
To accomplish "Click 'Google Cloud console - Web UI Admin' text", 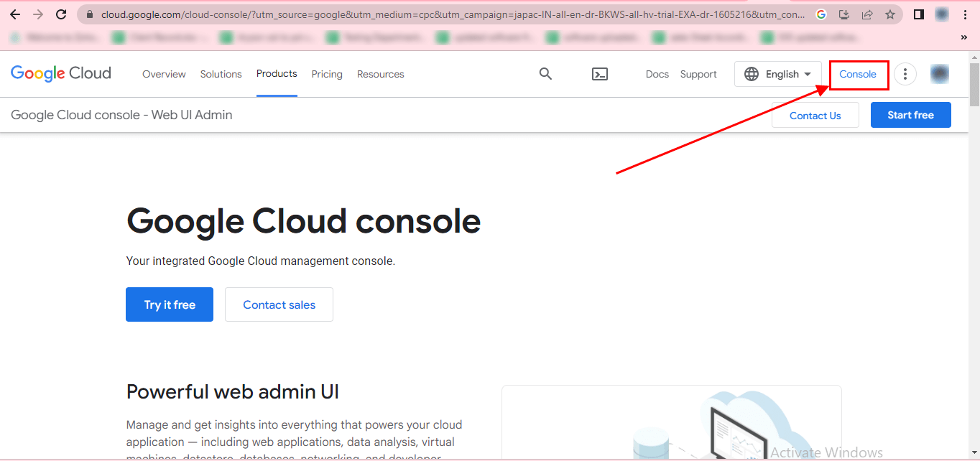I will [x=121, y=115].
